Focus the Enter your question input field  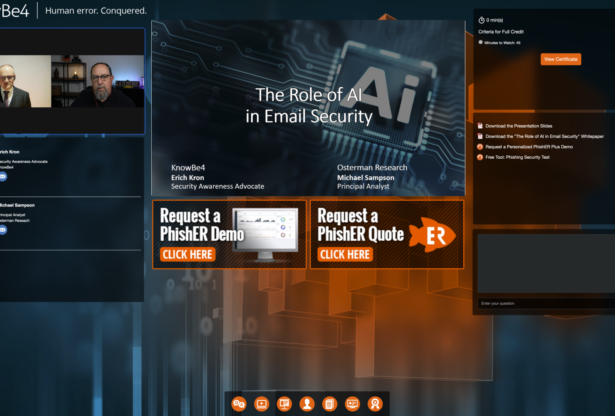pyautogui.click(x=546, y=303)
